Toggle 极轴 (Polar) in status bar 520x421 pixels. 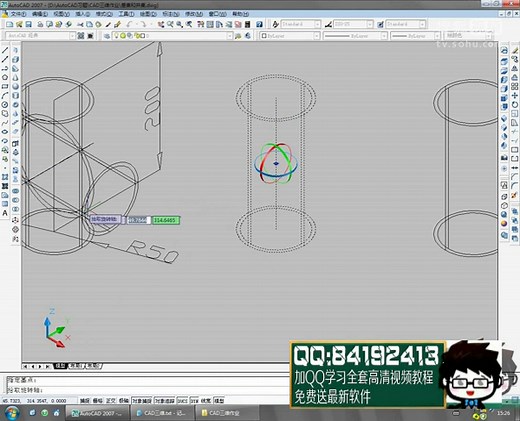point(123,401)
